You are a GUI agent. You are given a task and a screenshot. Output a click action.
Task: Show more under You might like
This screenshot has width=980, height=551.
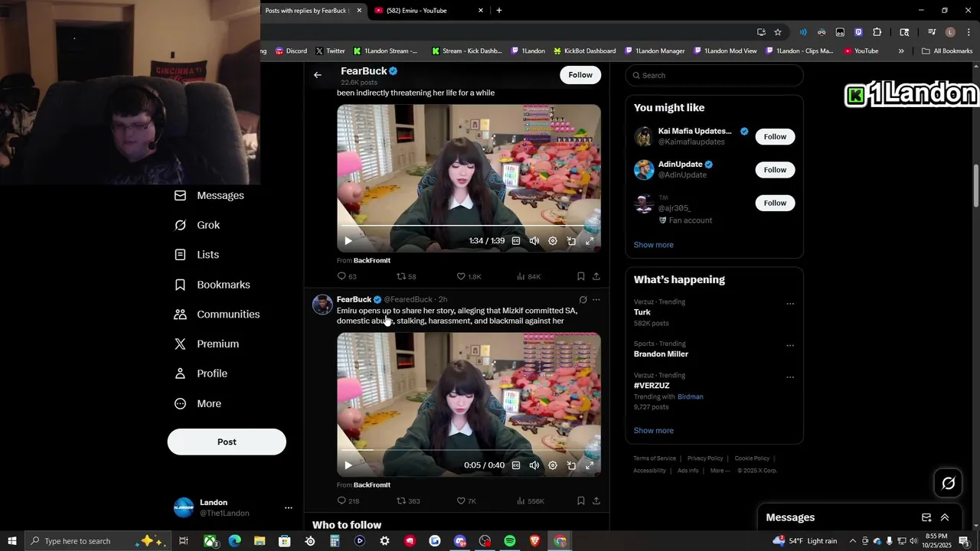(x=653, y=245)
